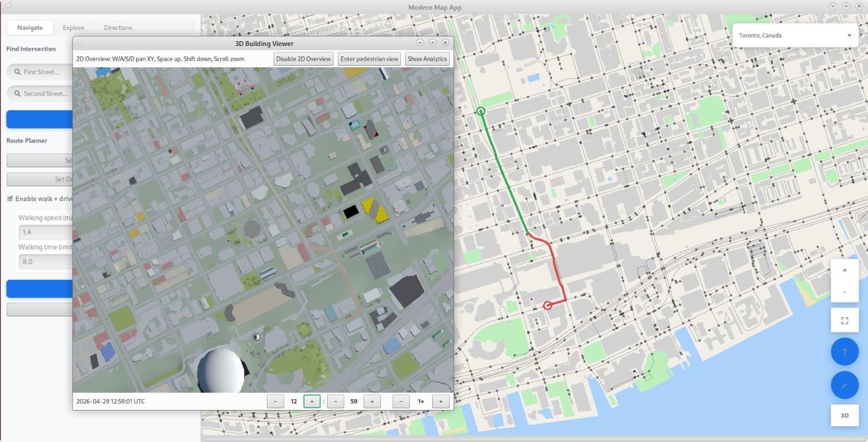Click the Route Planner heading
Image resolution: width=868 pixels, height=442 pixels.
[27, 140]
